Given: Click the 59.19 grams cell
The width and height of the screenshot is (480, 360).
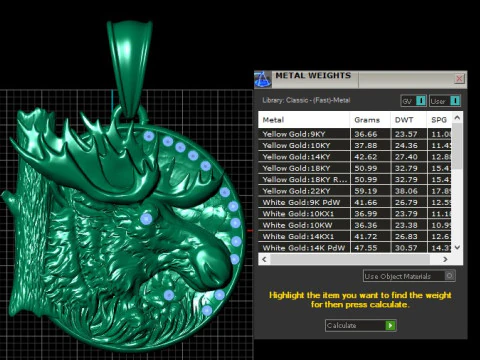Looking at the screenshot, I should [370, 191].
